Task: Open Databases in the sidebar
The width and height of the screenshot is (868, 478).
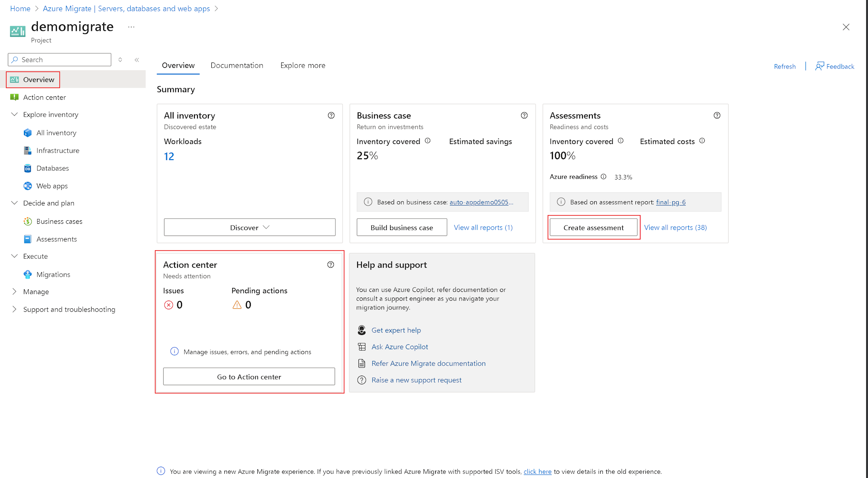Action: tap(53, 168)
